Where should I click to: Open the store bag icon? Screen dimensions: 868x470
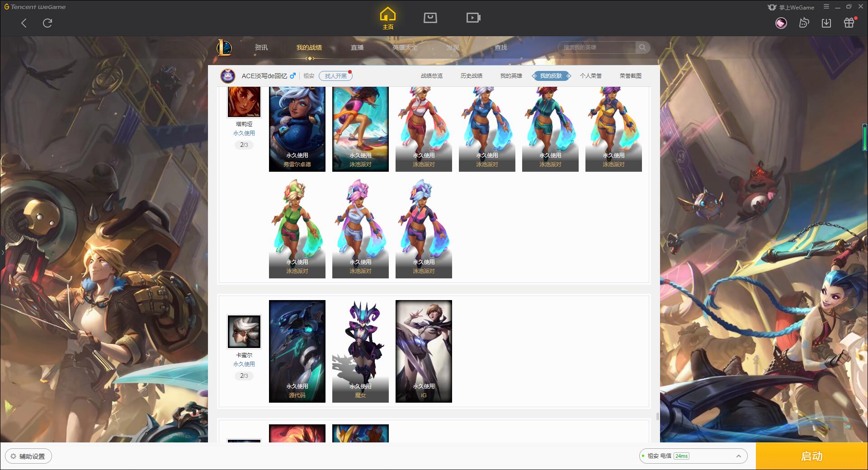click(x=430, y=18)
